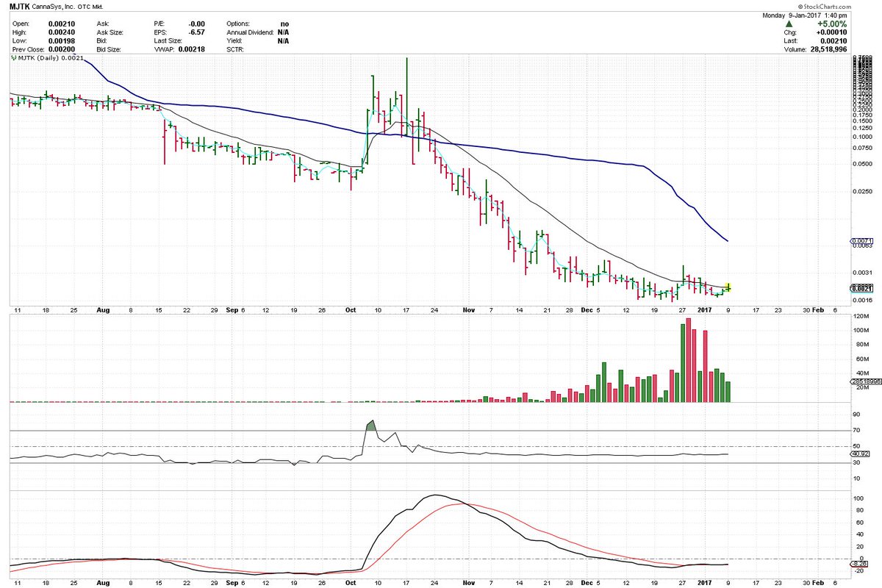The image size is (882, 588).
Task: Click the © StockCharts.com watermark link
Action: pyautogui.click(x=825, y=6)
